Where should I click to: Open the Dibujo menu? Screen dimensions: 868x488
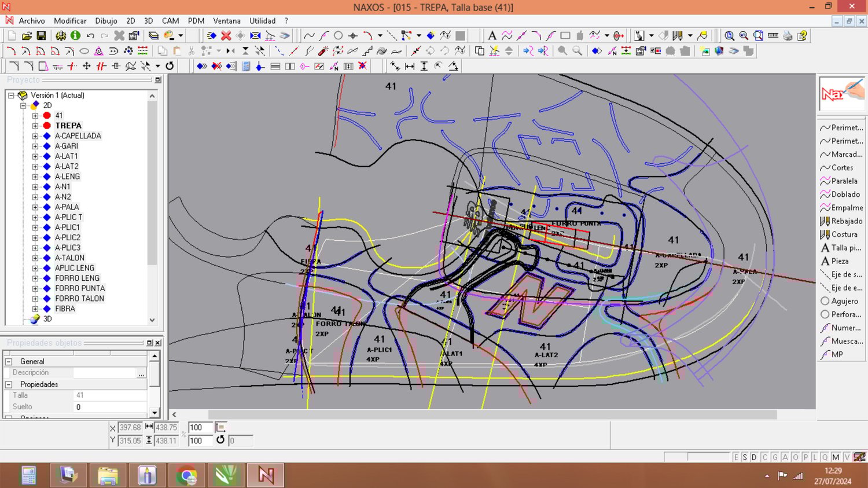106,21
